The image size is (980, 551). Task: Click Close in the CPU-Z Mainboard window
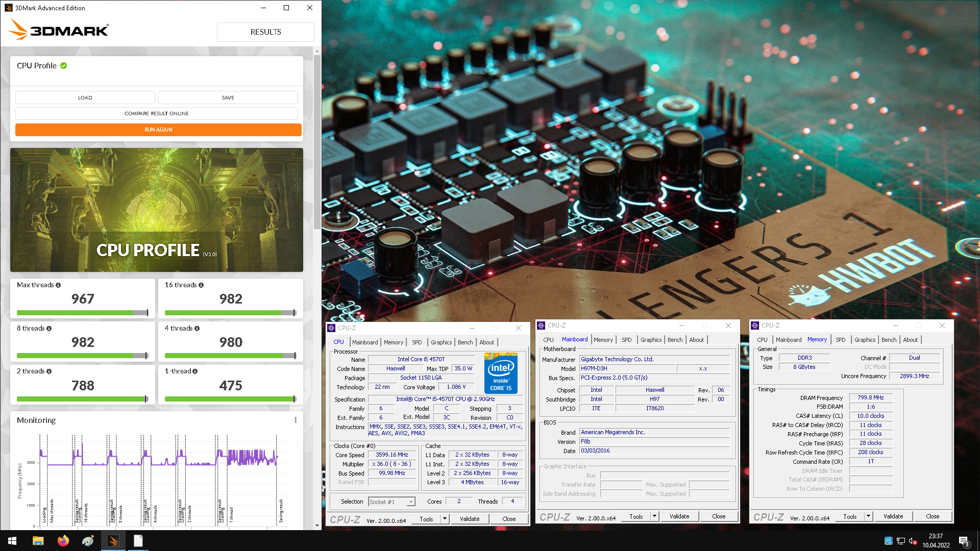719,516
